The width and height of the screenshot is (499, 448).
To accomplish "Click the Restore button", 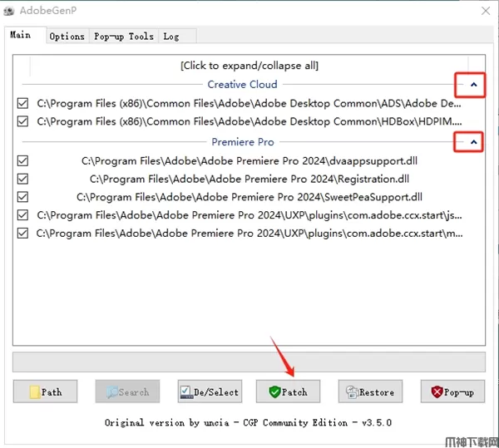I will tap(370, 391).
